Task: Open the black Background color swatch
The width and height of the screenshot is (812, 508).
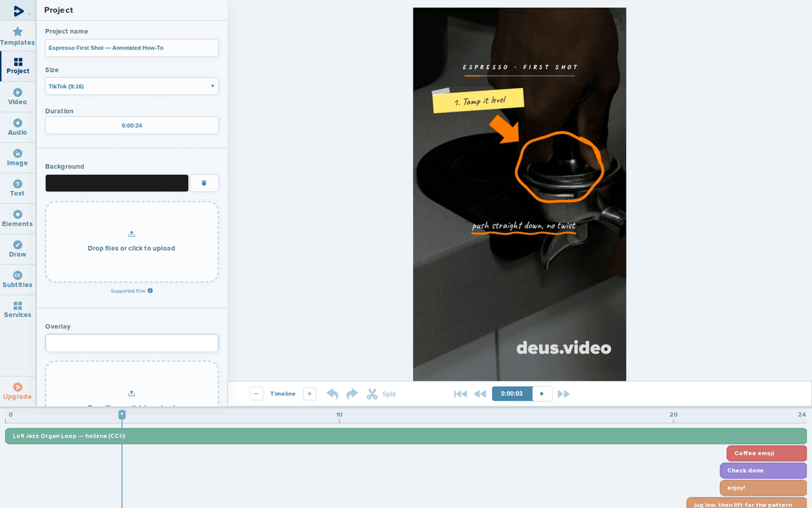Action: click(117, 183)
